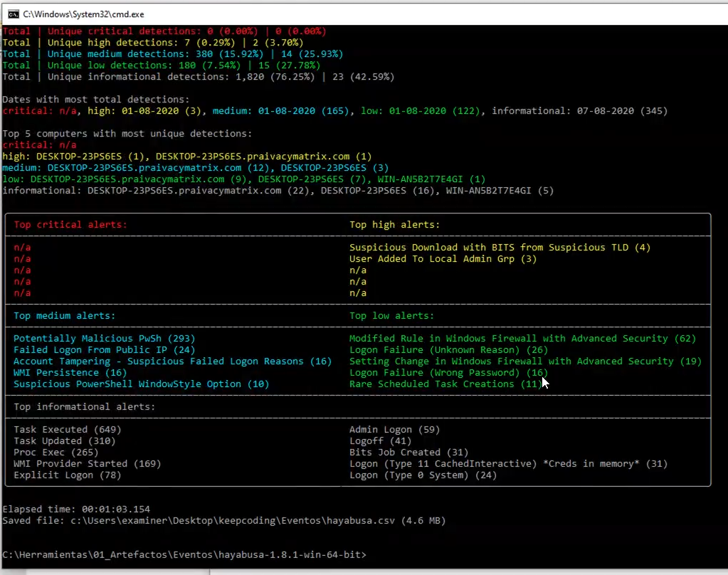
Task: Click 'Top low alerts:' header
Action: pyautogui.click(x=391, y=316)
